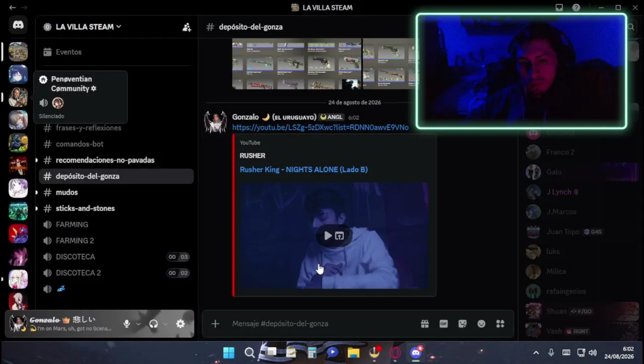Image resolution: width=644 pixels, height=364 pixels.
Task: Open the apps launcher icon in message bar
Action: [500, 324]
